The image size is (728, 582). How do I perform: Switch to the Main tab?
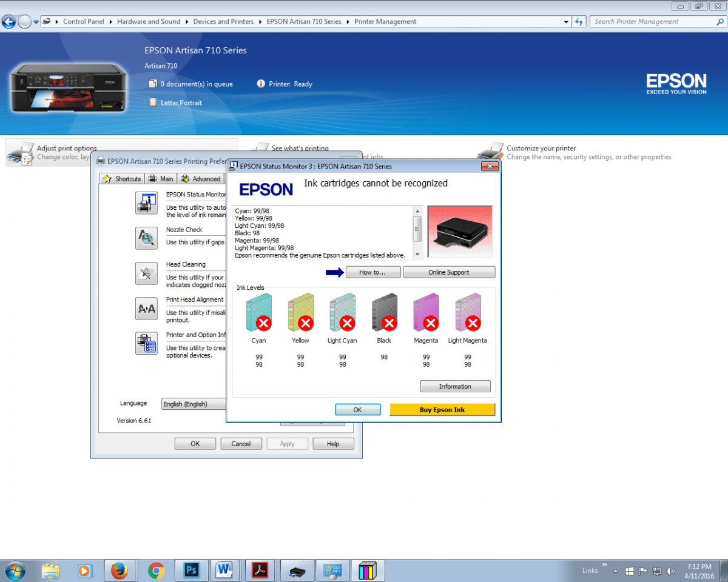point(161,179)
